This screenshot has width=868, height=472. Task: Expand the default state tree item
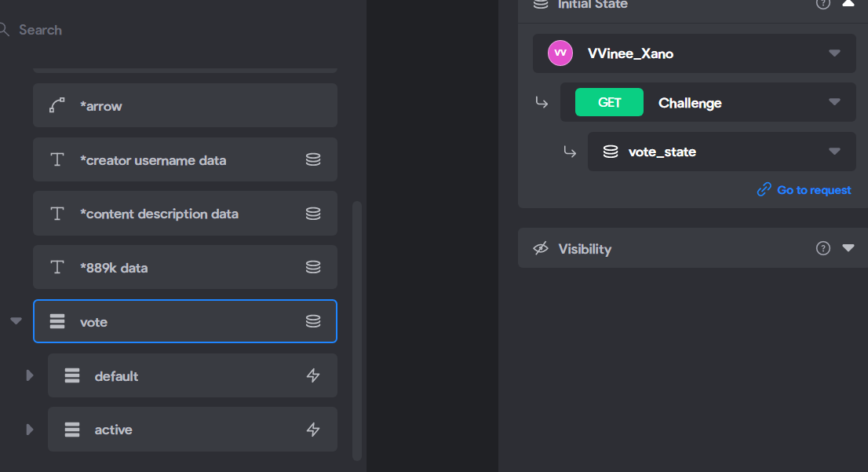(x=30, y=375)
